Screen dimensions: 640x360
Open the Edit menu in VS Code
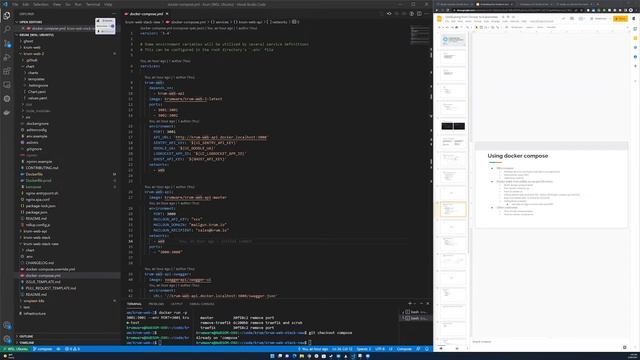26,4
